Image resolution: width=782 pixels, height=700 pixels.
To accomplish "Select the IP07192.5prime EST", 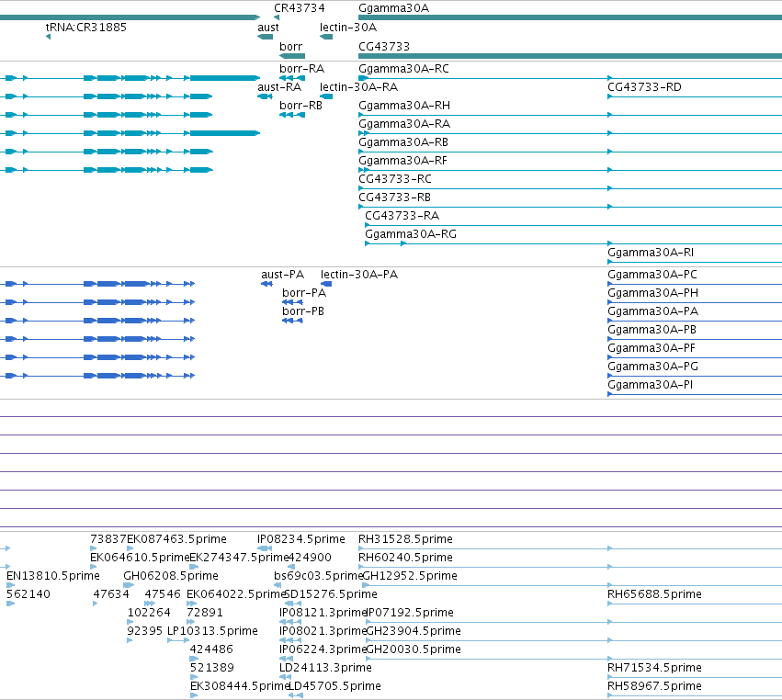I will (411, 612).
